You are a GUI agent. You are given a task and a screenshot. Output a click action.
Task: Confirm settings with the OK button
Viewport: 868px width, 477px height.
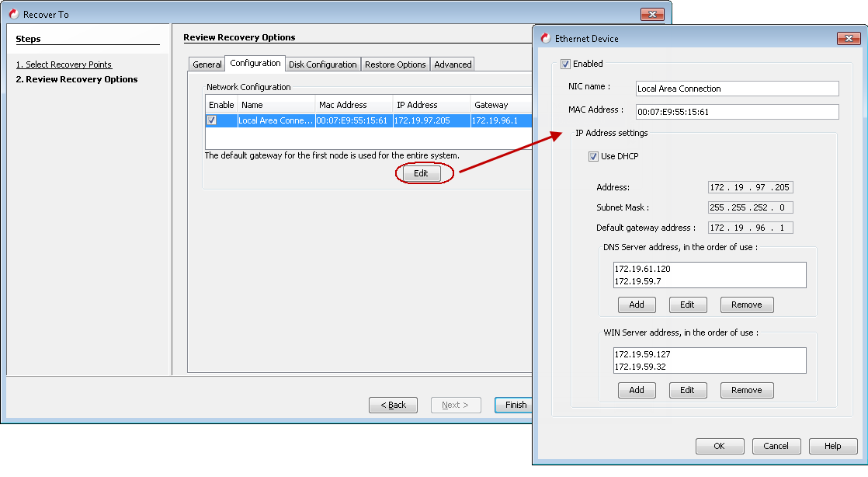point(719,446)
